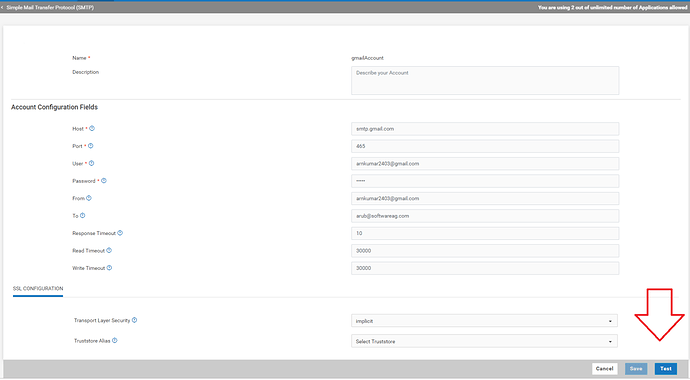Open the Transport Layer Security dropdown
This screenshot has height=380, width=690.
tap(484, 321)
